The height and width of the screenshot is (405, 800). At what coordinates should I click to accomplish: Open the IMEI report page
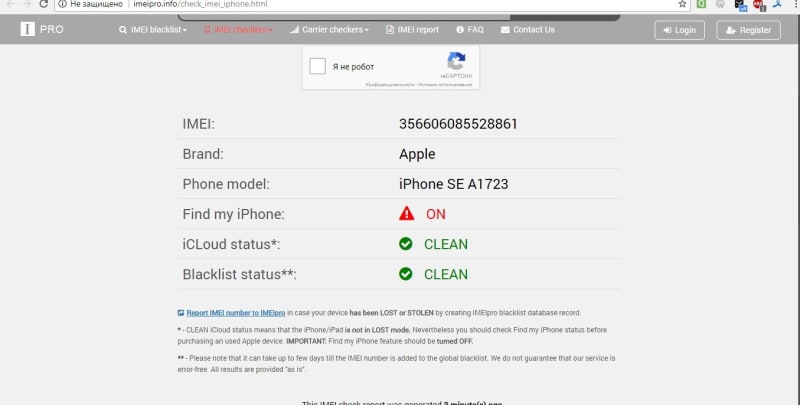[412, 30]
